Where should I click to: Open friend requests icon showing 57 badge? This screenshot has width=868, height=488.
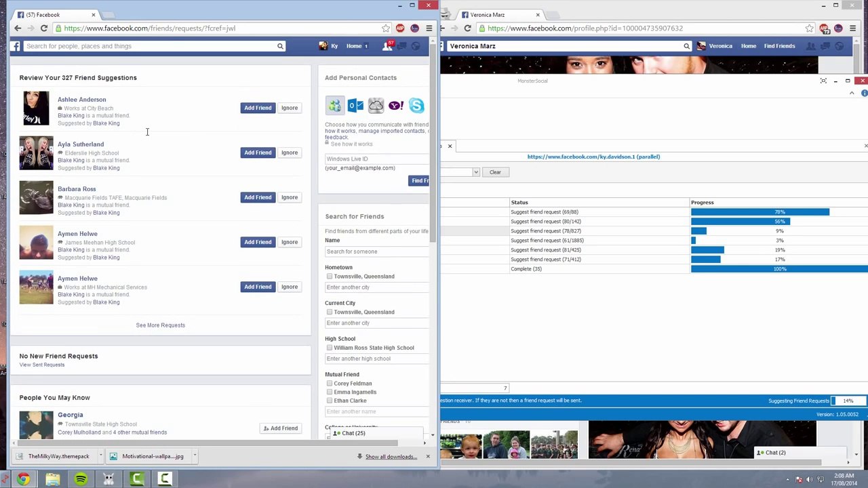click(x=387, y=45)
